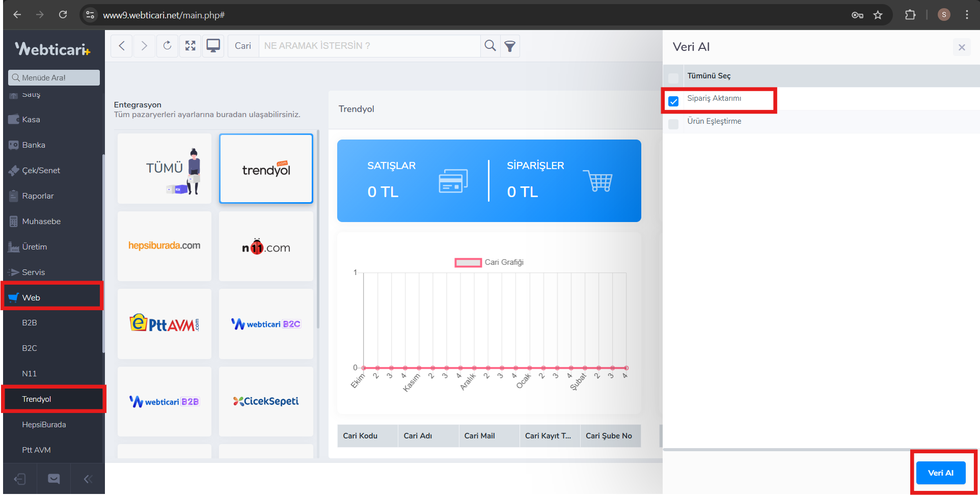Click the search magnifier icon
Viewport: 980px width, 495px height.
tap(490, 46)
